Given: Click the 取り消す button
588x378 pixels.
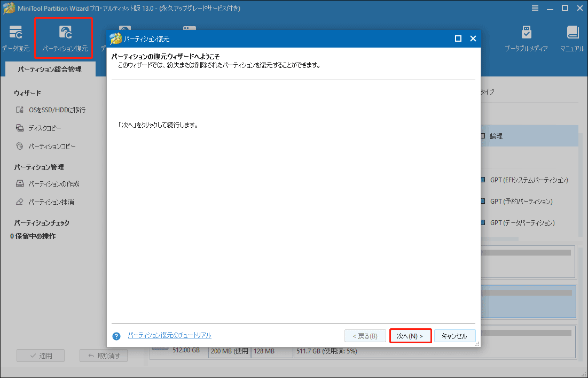Looking at the screenshot, I should (104, 356).
